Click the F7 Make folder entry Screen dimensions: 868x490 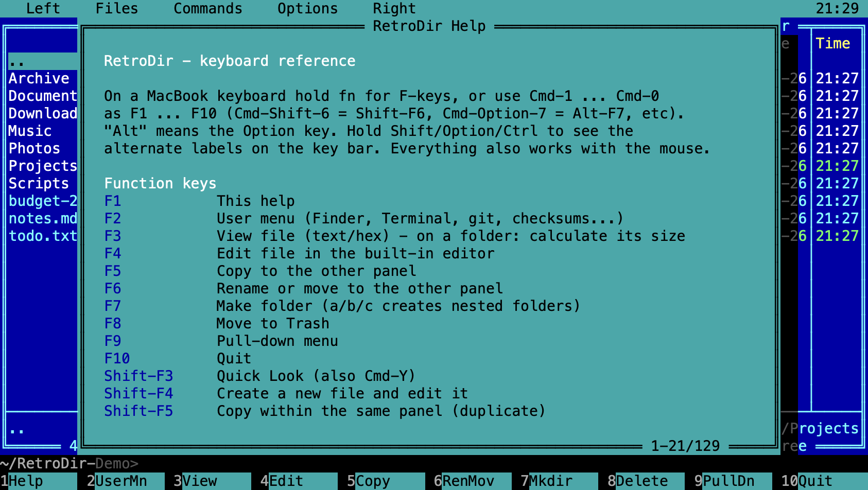342,306
